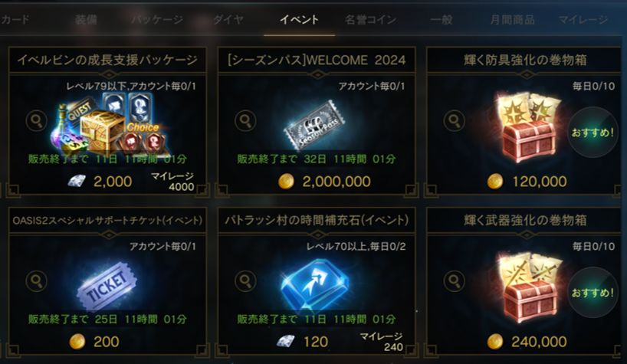The width and height of the screenshot is (627, 364).
Task: Switch to the パッケージ tab
Action: coord(157,20)
